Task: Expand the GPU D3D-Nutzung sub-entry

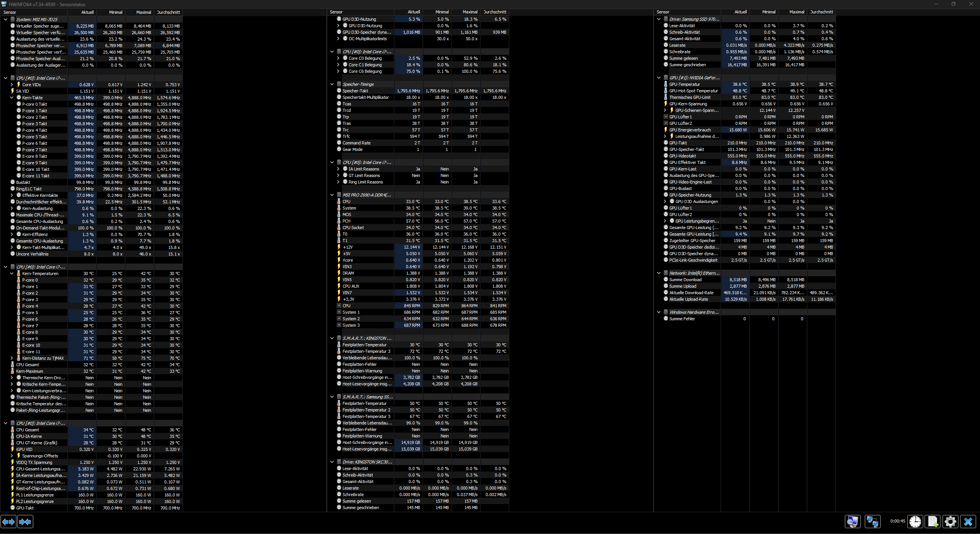Action: point(338,25)
